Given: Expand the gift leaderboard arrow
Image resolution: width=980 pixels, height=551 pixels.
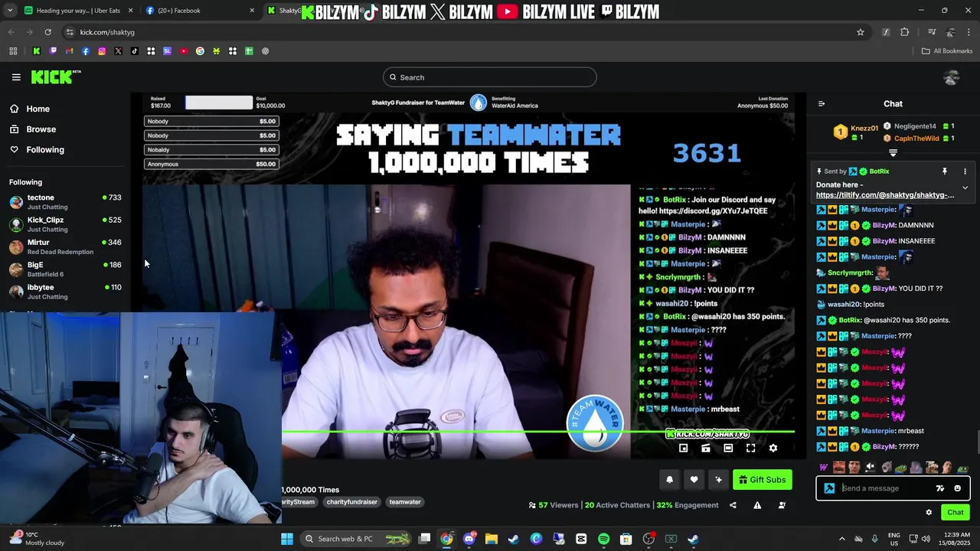Looking at the screenshot, I should [x=893, y=153].
